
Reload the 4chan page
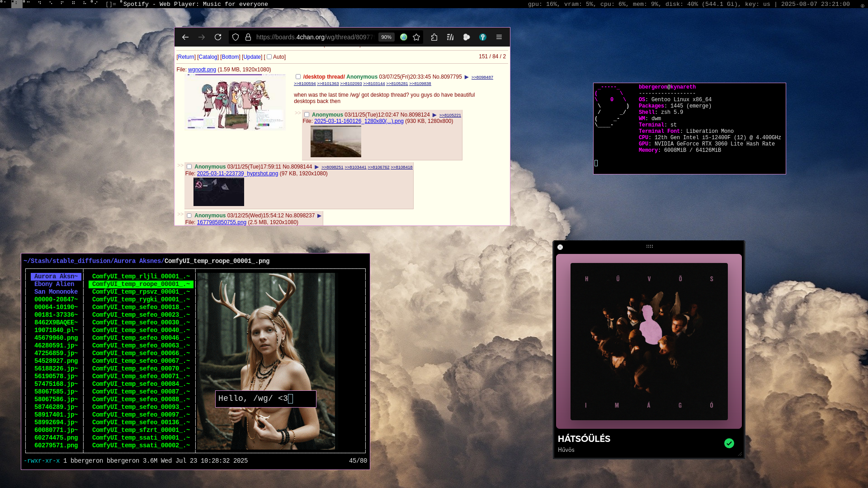(218, 37)
